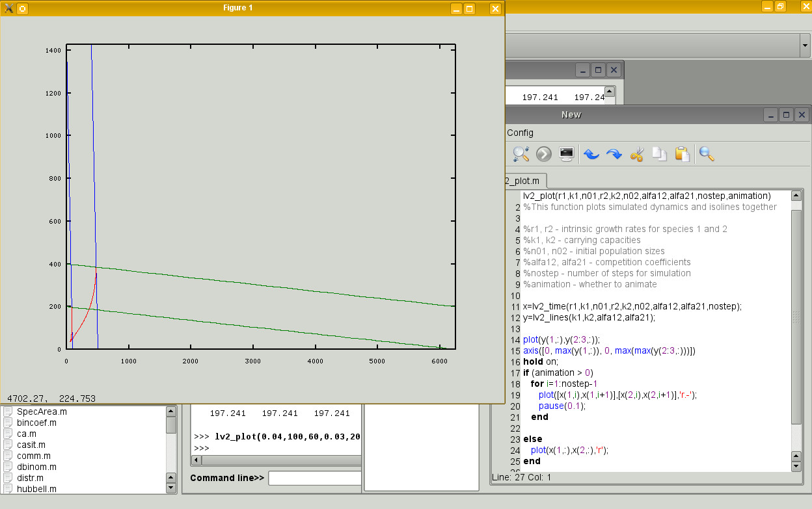Open dbinom.m in the file list
This screenshot has height=509, width=812.
click(x=36, y=467)
